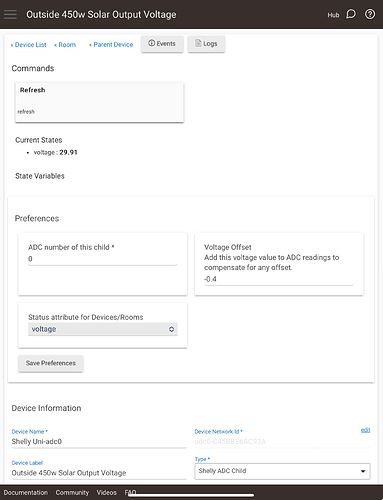
Task: Edit the Device Name field
Action: pyautogui.click(x=99, y=441)
